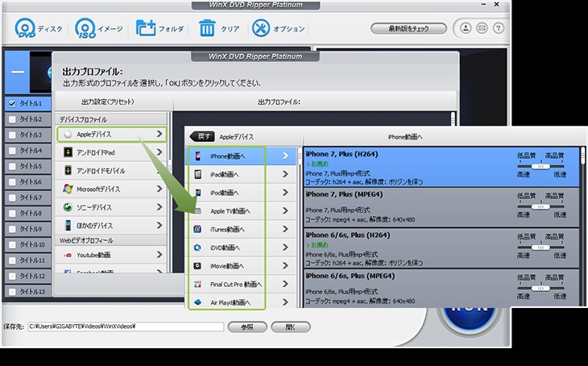Expand iPad動画へ chevron arrow
The image size is (588, 366).
click(285, 174)
